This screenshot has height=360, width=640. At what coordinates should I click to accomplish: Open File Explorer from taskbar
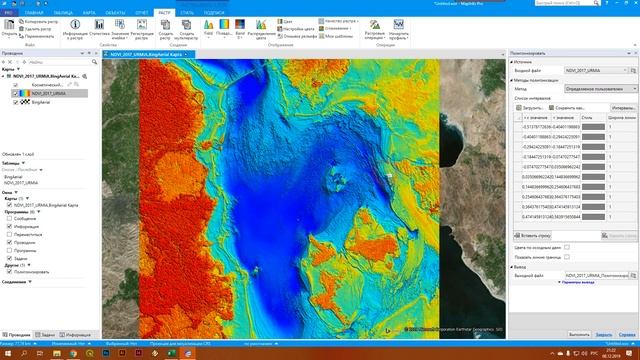57,353
